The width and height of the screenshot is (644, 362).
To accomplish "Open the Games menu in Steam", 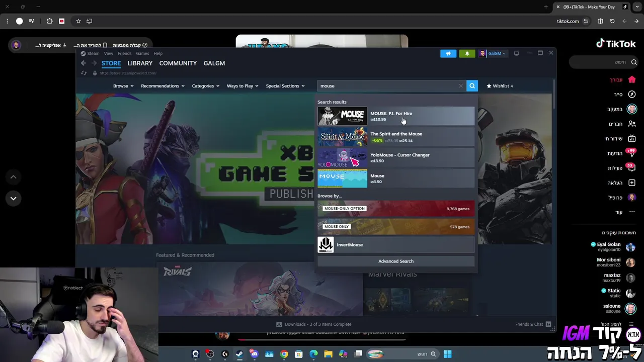I will [142, 53].
